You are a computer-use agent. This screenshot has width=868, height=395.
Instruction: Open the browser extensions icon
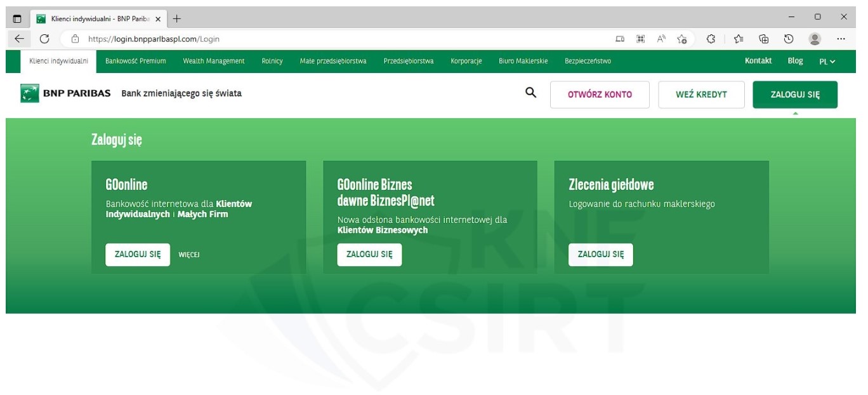711,39
